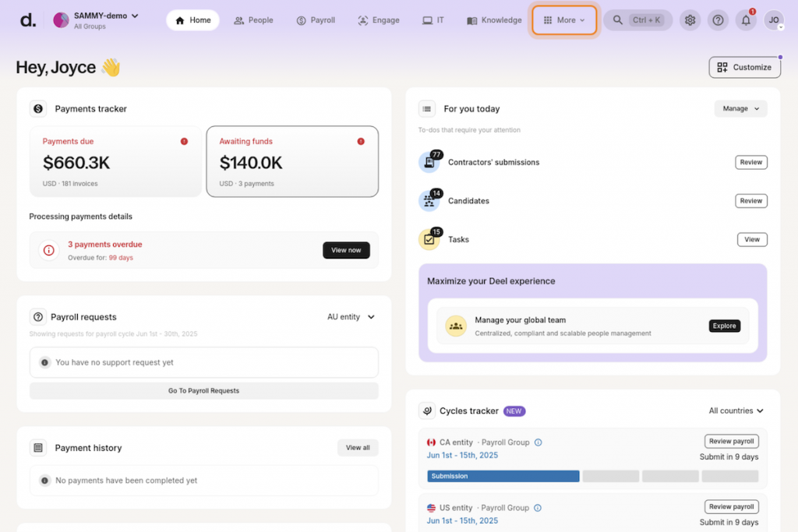Open the Manage dropdown in For you today

pos(740,108)
